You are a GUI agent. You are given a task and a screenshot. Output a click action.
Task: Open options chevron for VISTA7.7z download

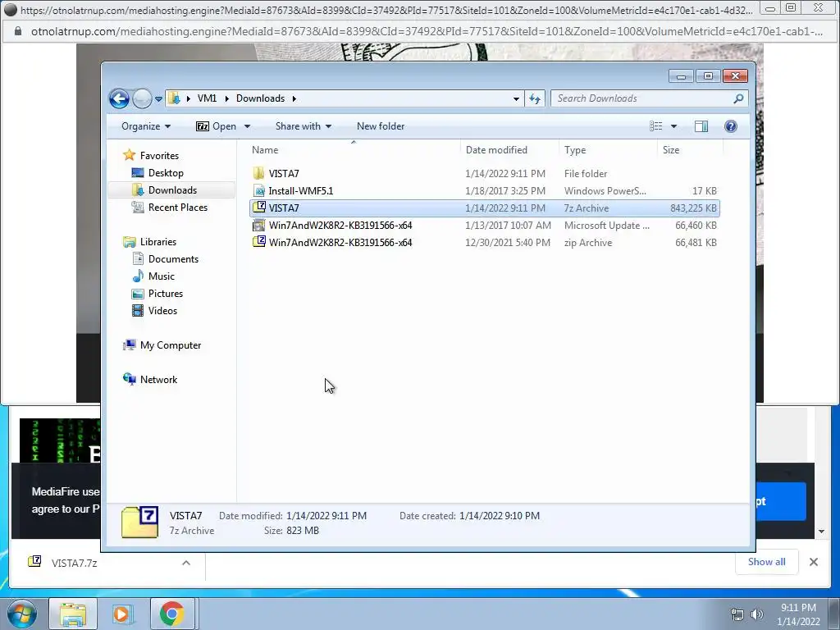pyautogui.click(x=186, y=563)
